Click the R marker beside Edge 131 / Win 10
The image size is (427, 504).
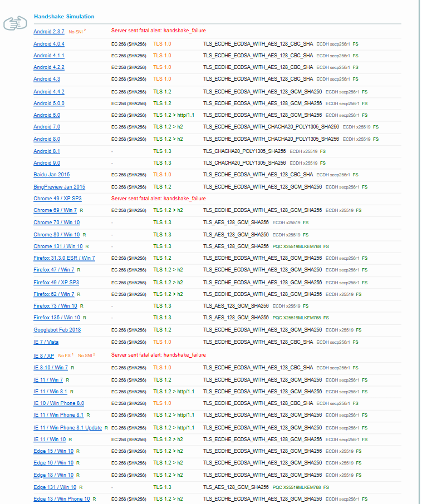coord(81,488)
